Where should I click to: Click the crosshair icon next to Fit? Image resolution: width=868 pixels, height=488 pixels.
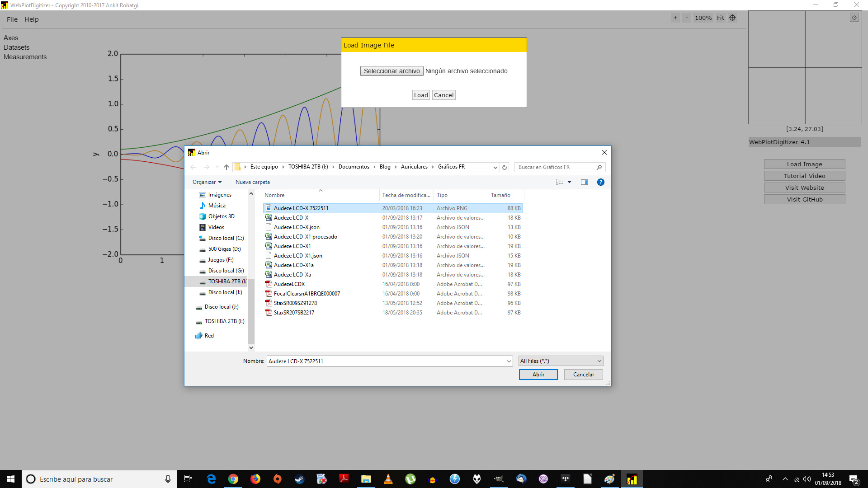point(732,18)
